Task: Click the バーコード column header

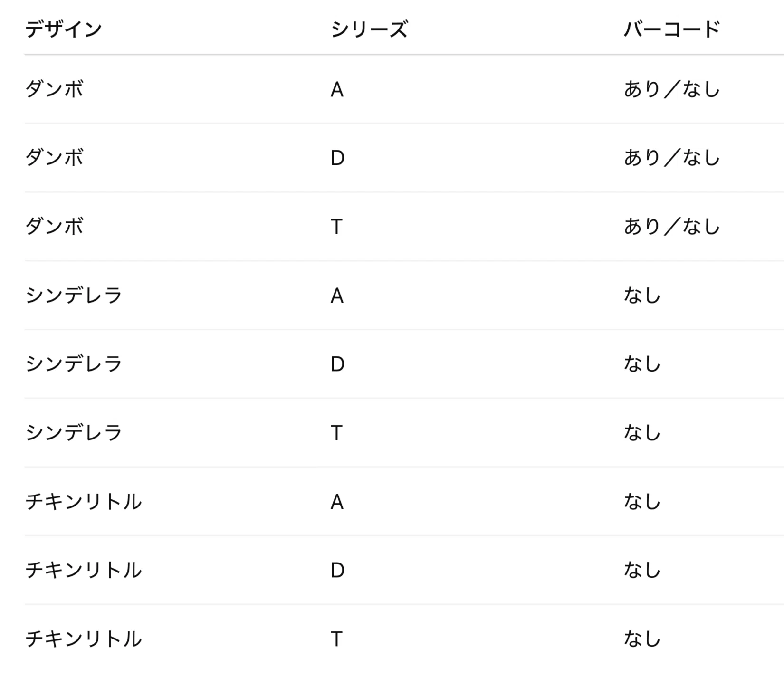Action: 672,29
